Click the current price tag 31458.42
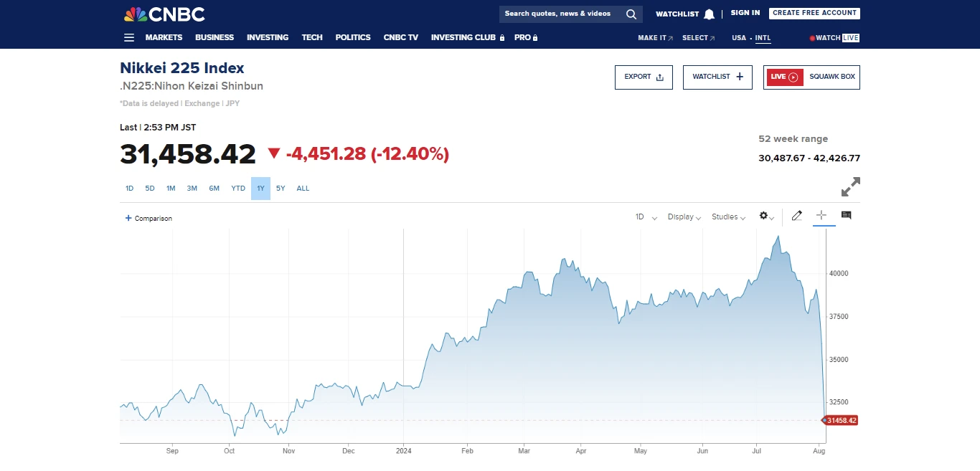 (840, 420)
